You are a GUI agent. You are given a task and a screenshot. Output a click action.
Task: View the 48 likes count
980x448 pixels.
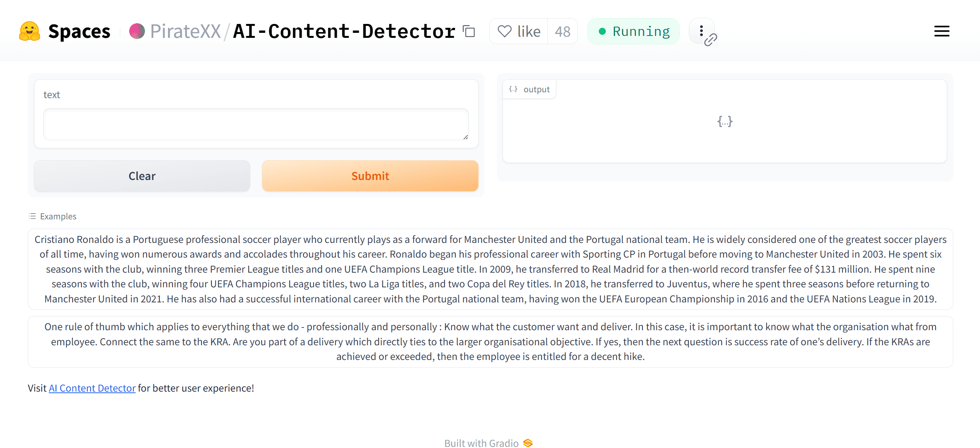coord(562,31)
